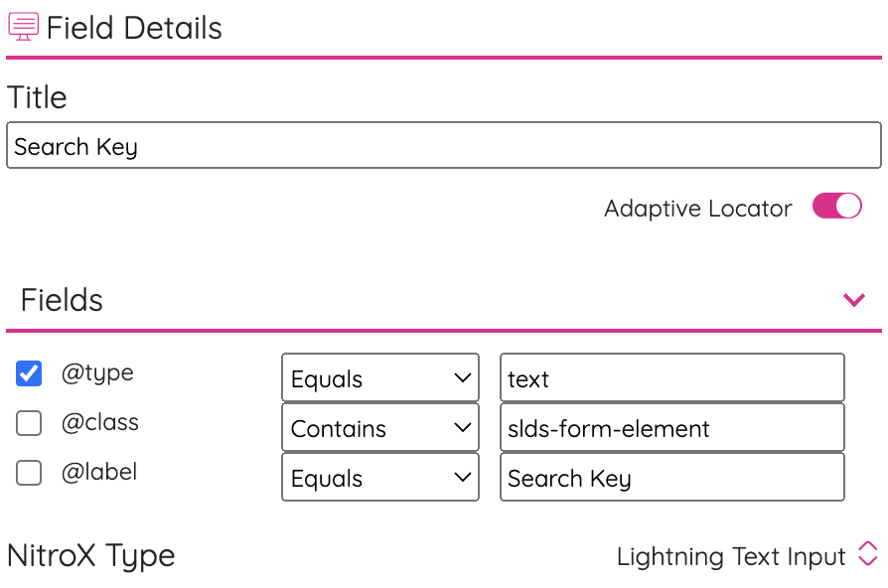Click the Lightning Text Input type label
The height and width of the screenshot is (588, 888).
pos(731,556)
